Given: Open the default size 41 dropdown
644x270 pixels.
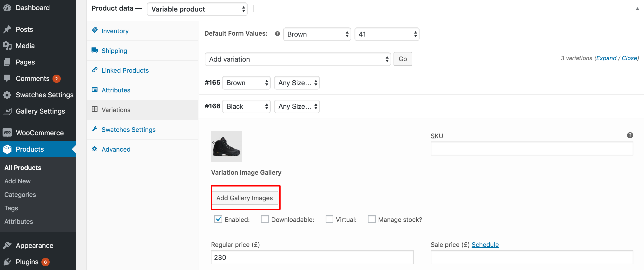Looking at the screenshot, I should coord(387,34).
